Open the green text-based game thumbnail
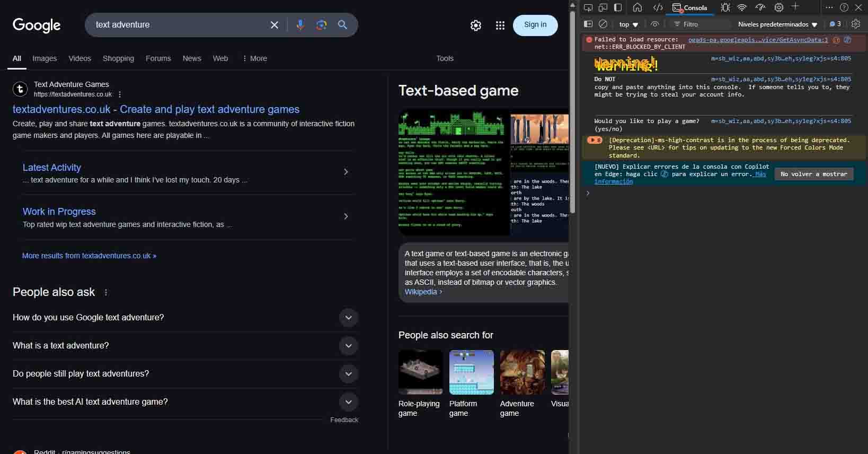This screenshot has width=868, height=454. [454, 173]
